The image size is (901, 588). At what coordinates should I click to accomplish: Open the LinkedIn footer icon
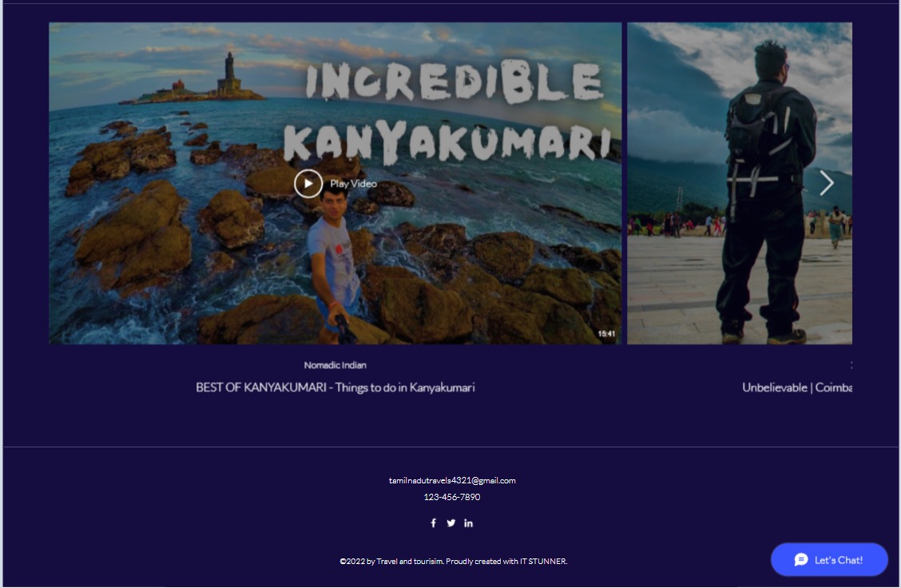pyautogui.click(x=468, y=522)
